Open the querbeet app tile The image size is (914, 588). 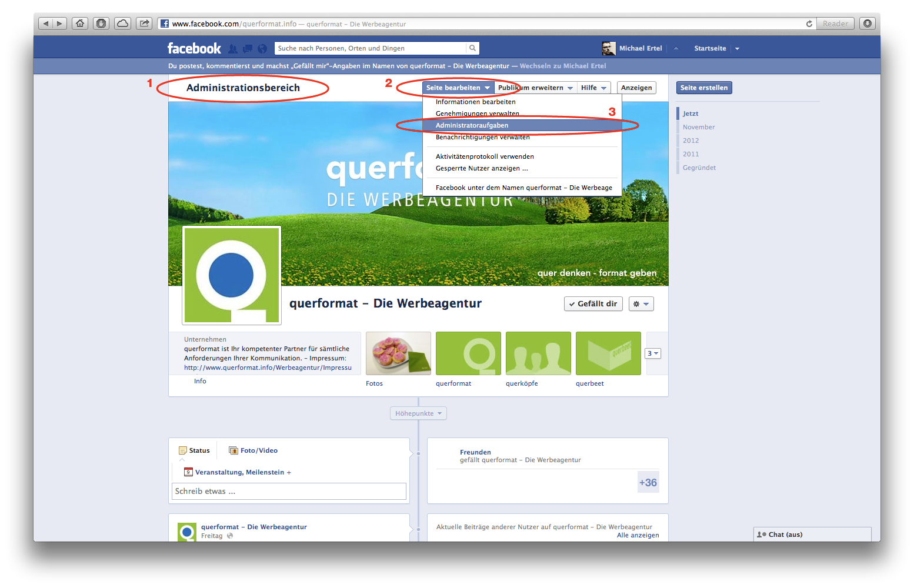click(608, 353)
